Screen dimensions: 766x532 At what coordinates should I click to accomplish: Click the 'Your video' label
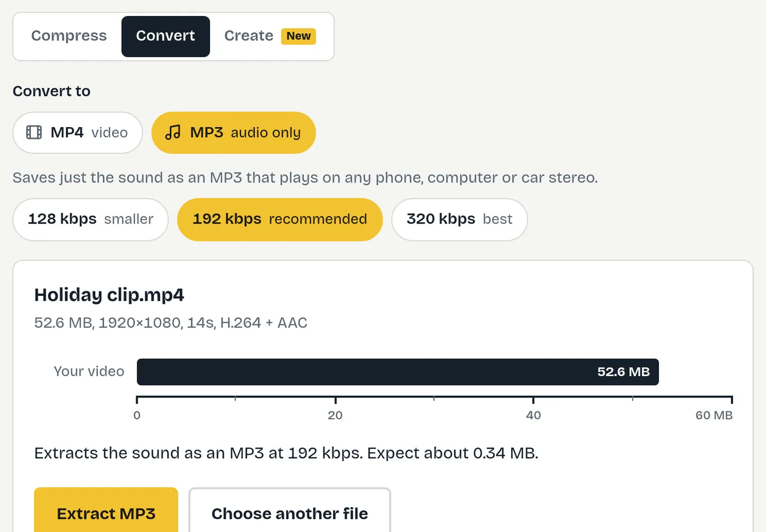point(89,371)
